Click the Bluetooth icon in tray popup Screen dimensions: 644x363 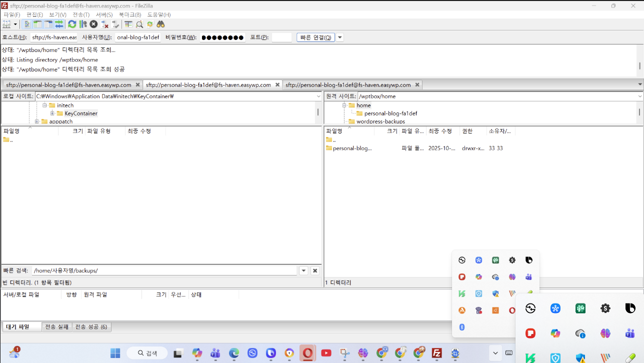point(462,327)
